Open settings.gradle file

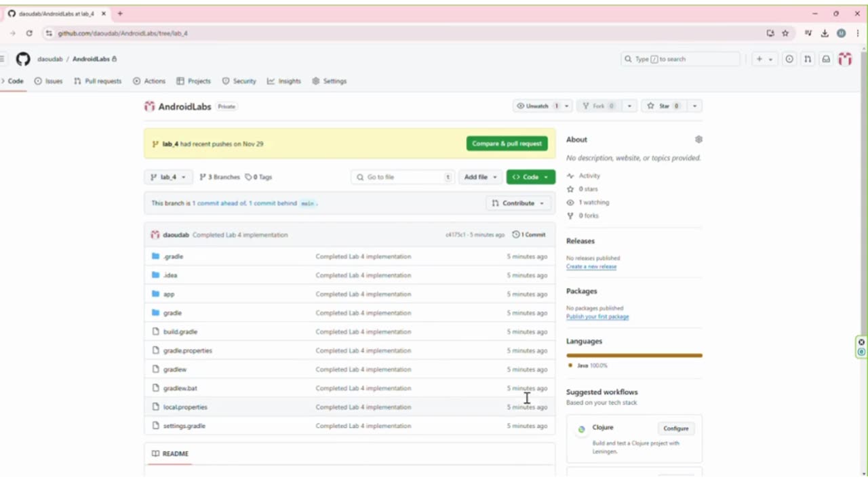pos(184,426)
